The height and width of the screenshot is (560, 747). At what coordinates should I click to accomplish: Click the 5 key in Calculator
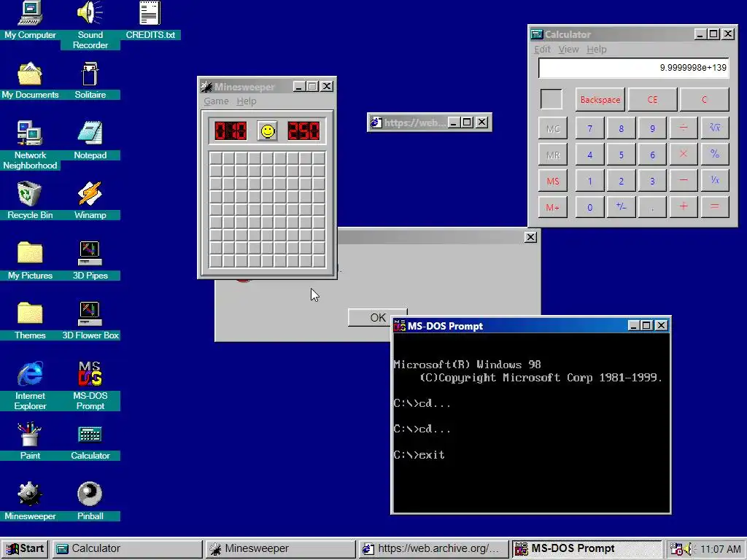pyautogui.click(x=622, y=155)
